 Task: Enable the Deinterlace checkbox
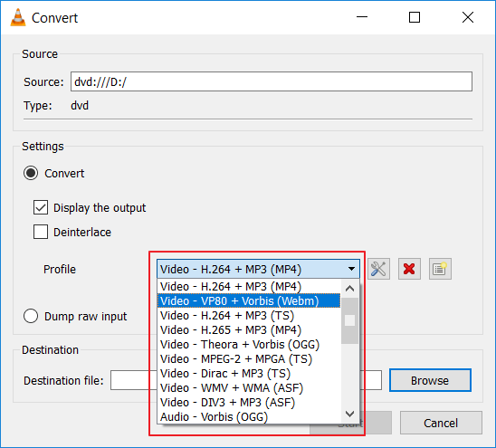pos(41,232)
